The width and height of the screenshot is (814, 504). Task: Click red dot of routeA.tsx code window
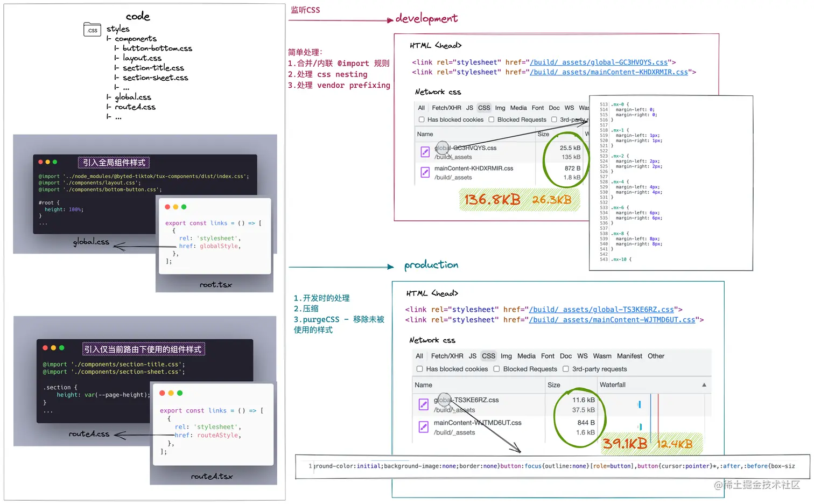click(162, 393)
